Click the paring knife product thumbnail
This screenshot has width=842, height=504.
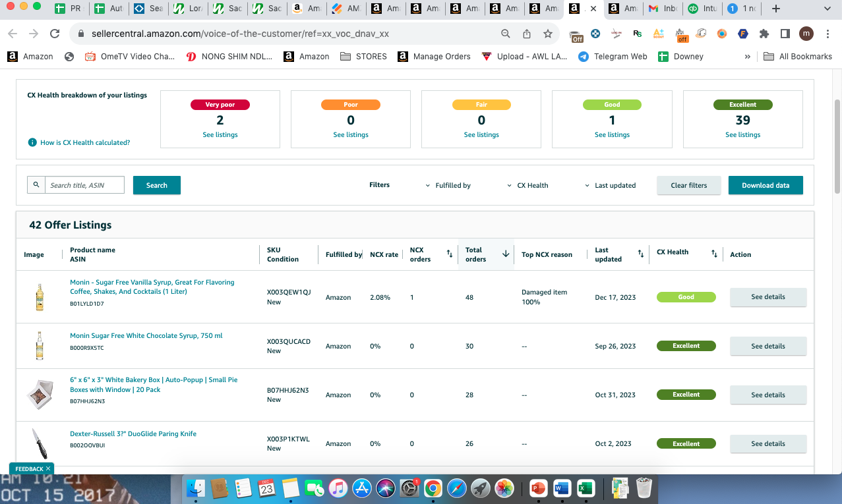40,443
